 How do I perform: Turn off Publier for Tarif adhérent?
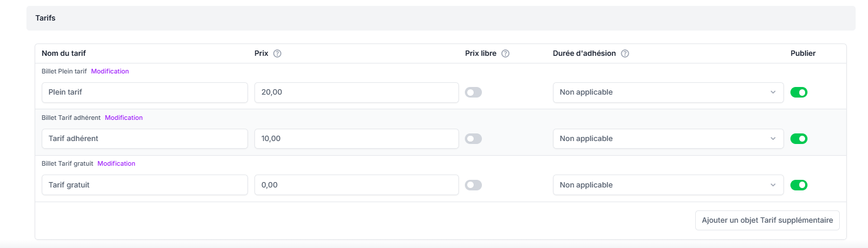[x=799, y=139]
